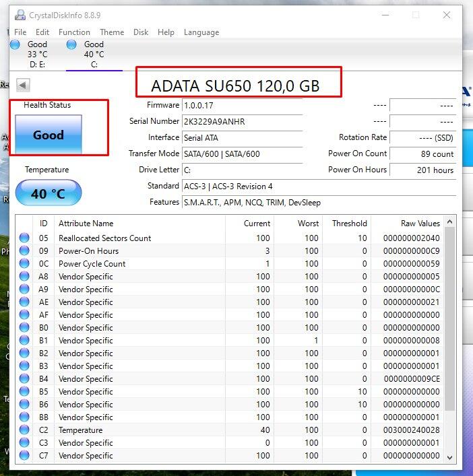Click status orb of Reallocated Sectors Count row
Image resolution: width=473 pixels, height=476 pixels.
pyautogui.click(x=24, y=238)
